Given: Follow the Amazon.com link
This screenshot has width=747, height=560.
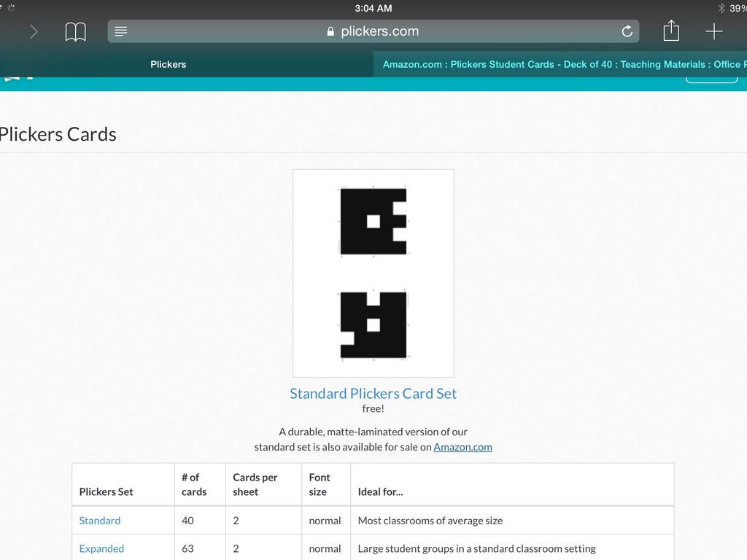Looking at the screenshot, I should (462, 447).
